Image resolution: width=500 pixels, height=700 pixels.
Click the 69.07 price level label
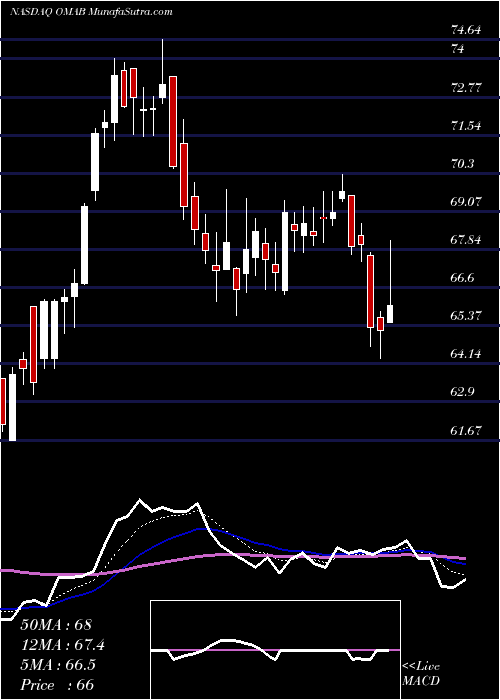pyautogui.click(x=466, y=202)
